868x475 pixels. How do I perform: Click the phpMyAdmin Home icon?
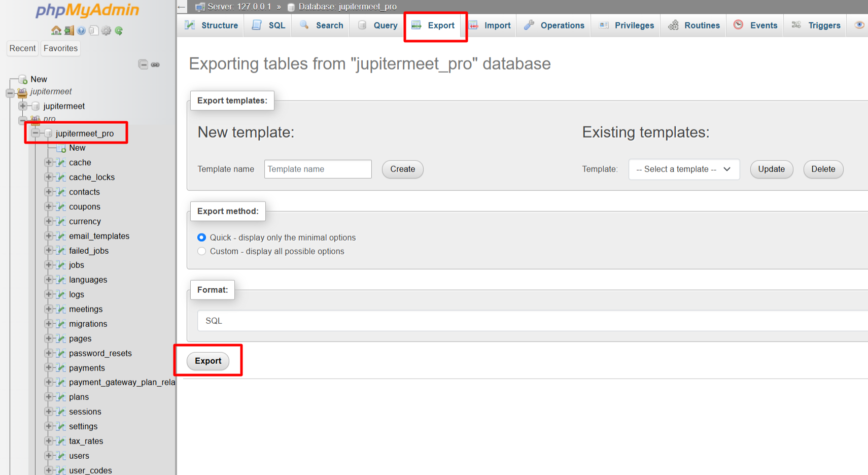point(56,31)
